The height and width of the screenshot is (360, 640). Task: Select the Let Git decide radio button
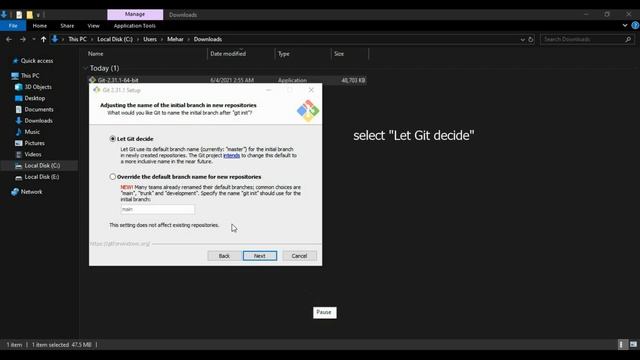coord(113,139)
